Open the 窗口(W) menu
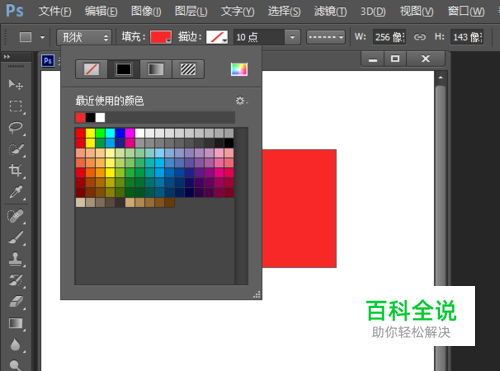 (466, 11)
